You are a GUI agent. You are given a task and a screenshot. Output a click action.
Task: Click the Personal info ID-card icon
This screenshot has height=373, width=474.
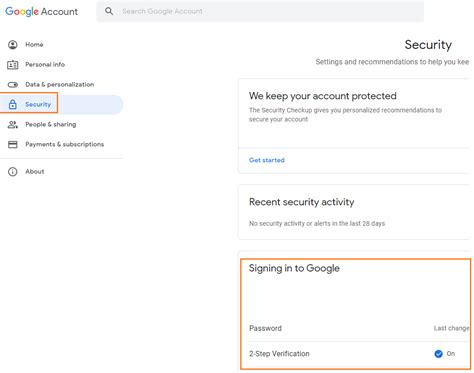point(13,65)
